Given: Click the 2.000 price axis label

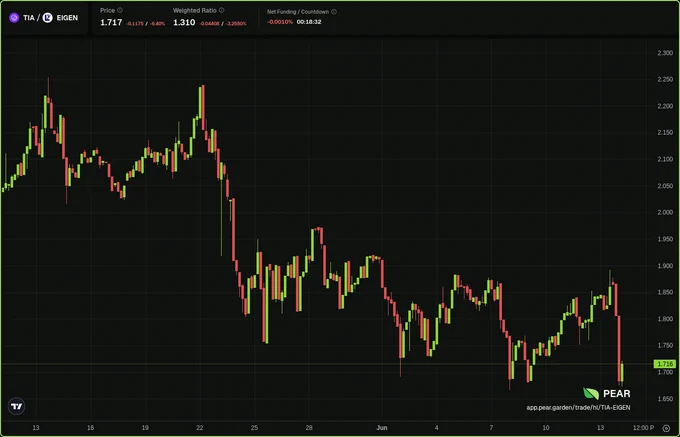Looking at the screenshot, I should 665,212.
